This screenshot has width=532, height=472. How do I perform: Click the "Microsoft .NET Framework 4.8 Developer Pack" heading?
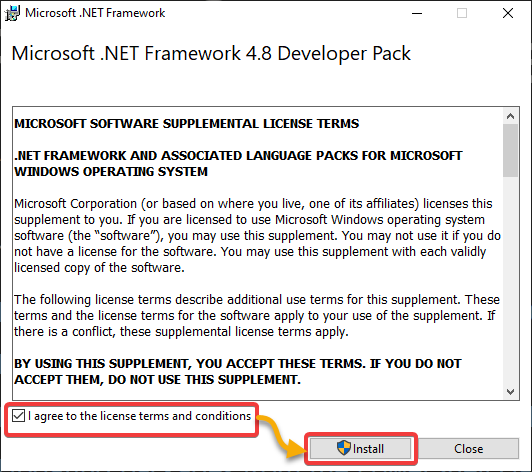coord(211,54)
